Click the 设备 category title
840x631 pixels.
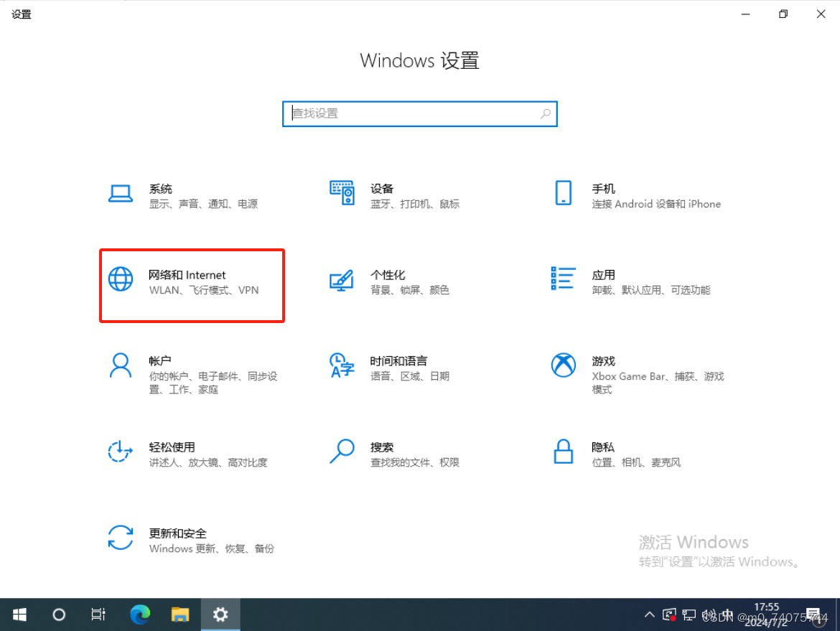click(382, 189)
